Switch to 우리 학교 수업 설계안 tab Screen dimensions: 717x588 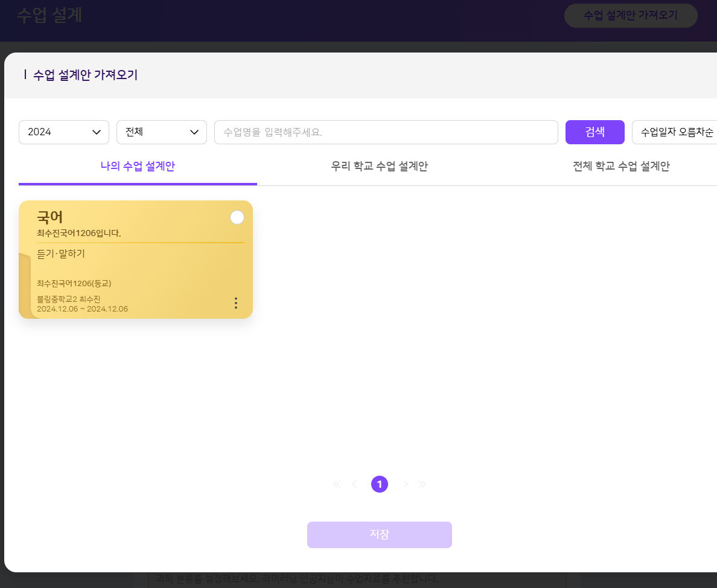[379, 167]
